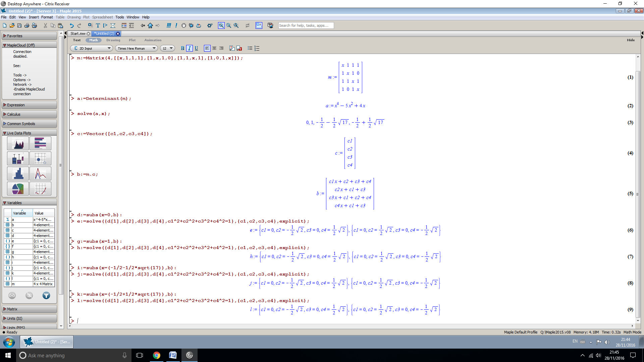Click the variables filter funnel button
The height and width of the screenshot is (362, 644).
pos(46,295)
